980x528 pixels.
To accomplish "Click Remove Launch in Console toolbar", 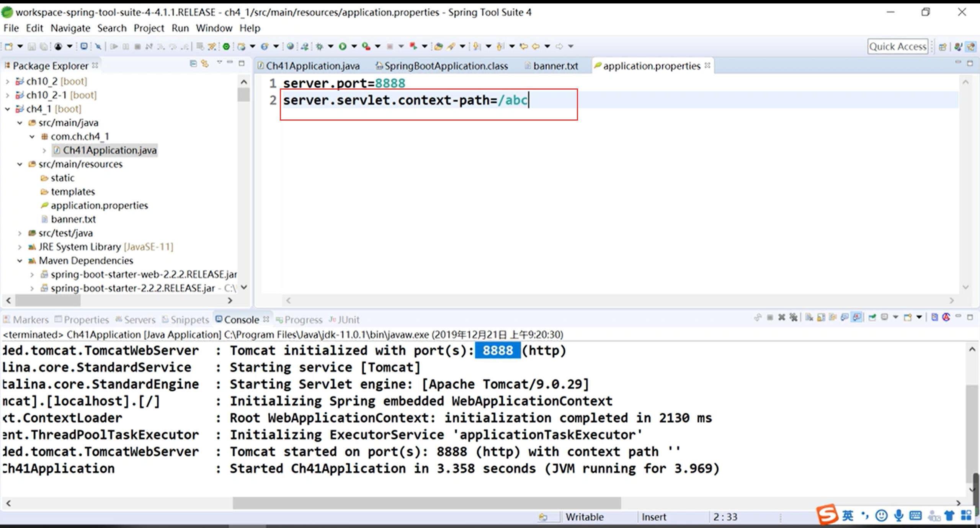I will click(x=782, y=317).
